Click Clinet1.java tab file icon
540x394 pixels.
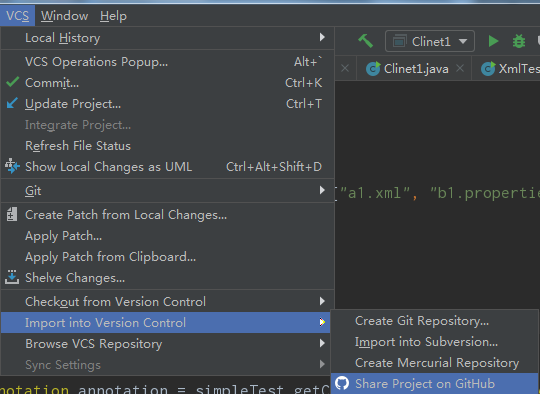coord(373,69)
